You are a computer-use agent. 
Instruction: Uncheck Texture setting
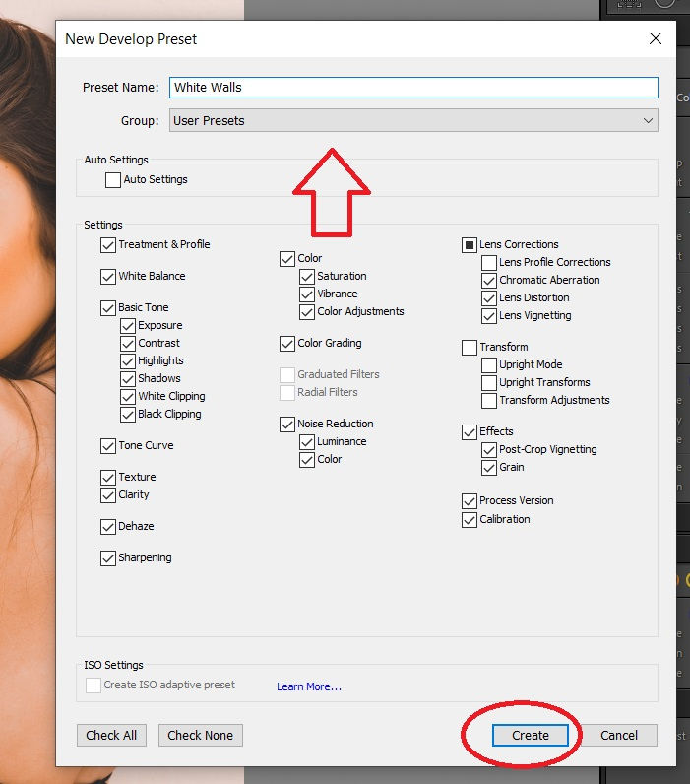pos(108,478)
